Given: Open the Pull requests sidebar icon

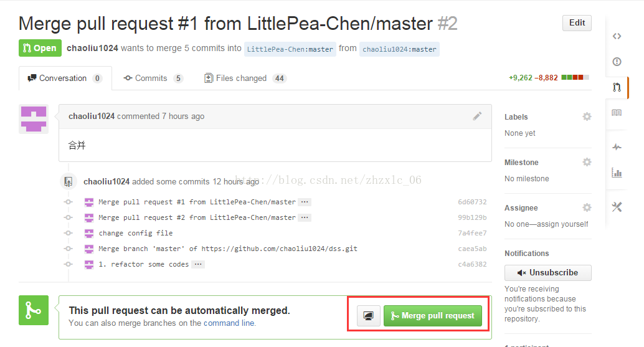Looking at the screenshot, I should tap(617, 87).
